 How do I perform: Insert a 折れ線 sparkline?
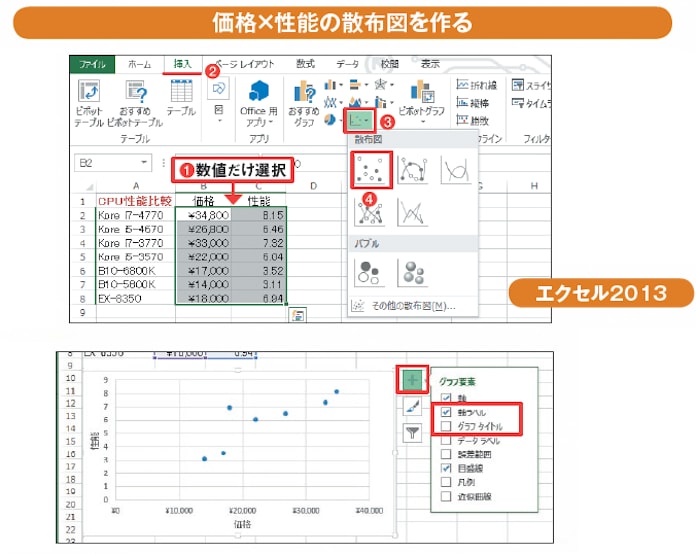476,85
